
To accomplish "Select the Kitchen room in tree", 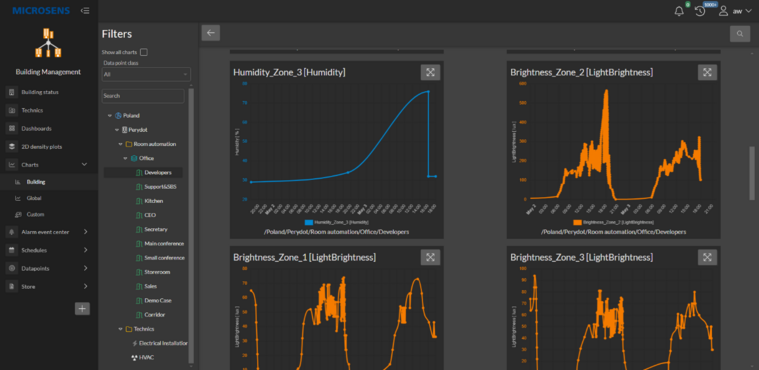I will tap(154, 200).
